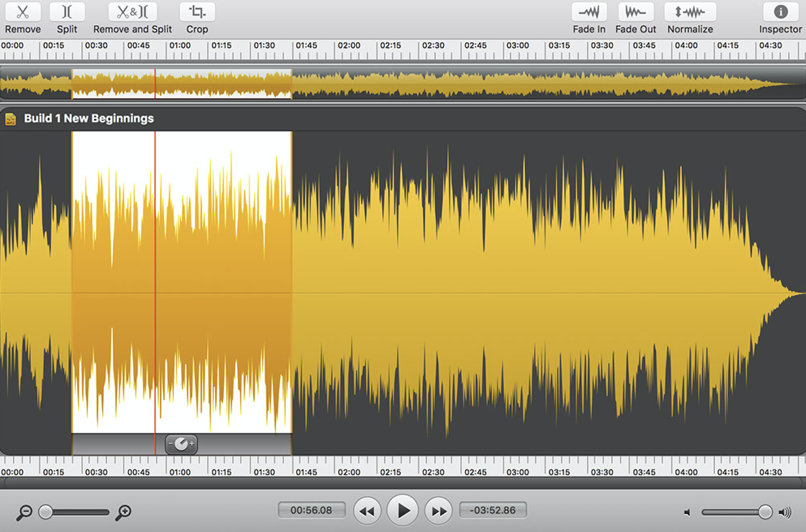Click the zoom out magnifier icon
The height and width of the screenshot is (532, 806).
(24, 513)
